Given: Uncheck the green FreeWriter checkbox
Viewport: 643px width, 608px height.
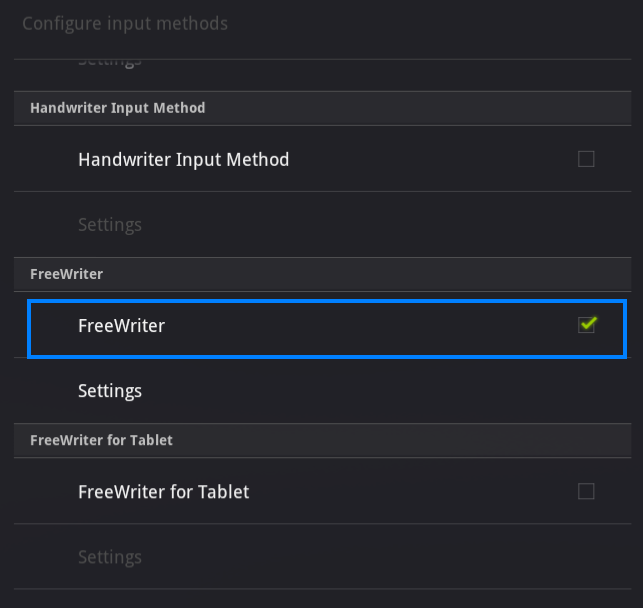Looking at the screenshot, I should [587, 324].
